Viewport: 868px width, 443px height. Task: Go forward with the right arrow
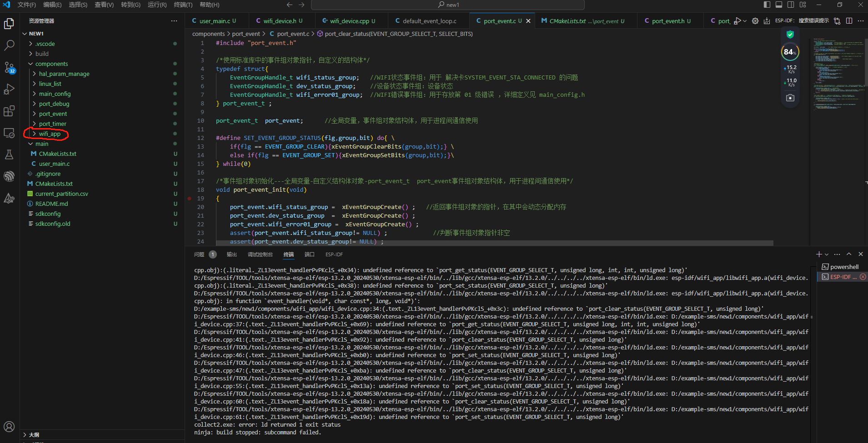301,5
